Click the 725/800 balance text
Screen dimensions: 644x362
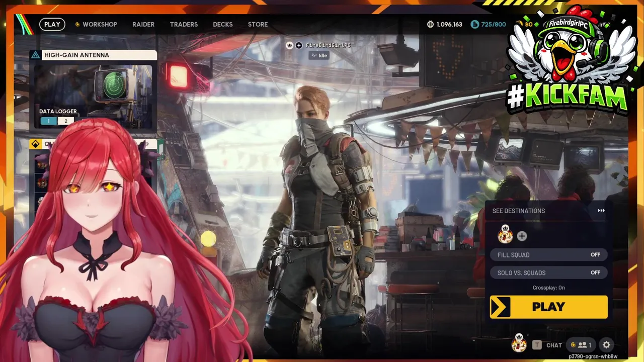tap(494, 24)
